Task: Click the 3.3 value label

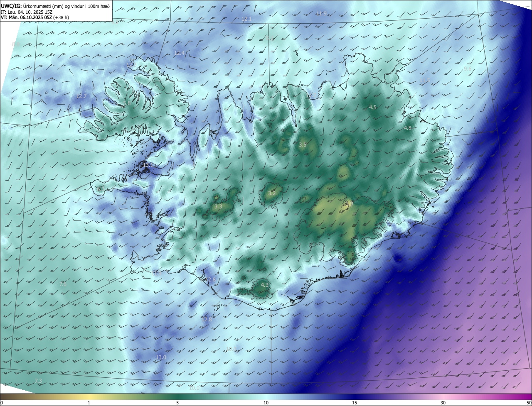Action: [x=218, y=206]
